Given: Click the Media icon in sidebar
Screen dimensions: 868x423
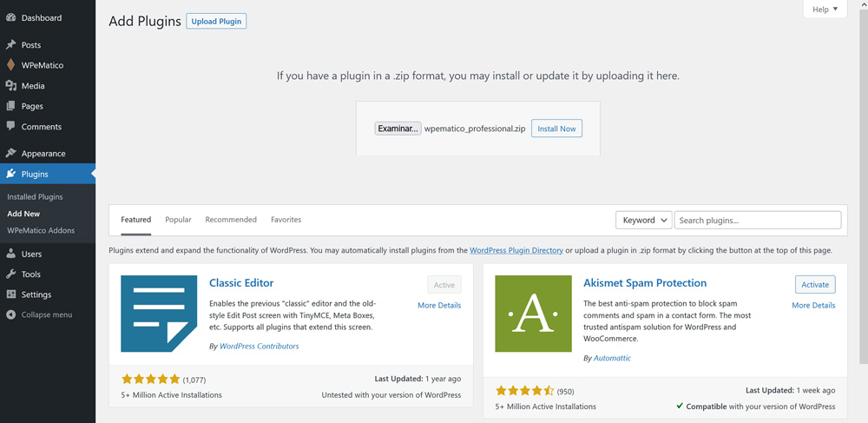Looking at the screenshot, I should click(10, 86).
